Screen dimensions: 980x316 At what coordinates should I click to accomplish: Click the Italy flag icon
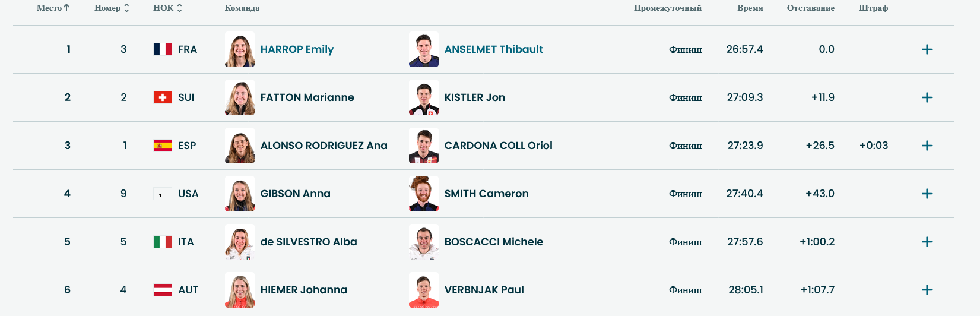(x=163, y=242)
